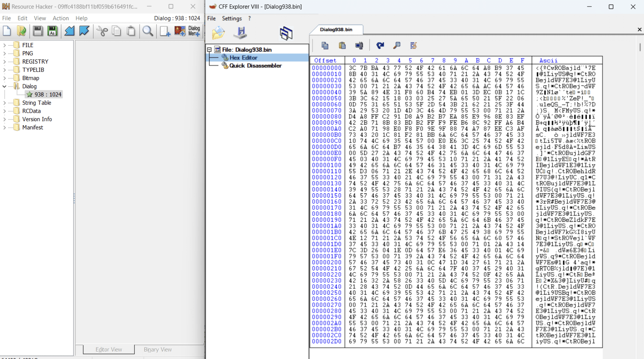Screen dimensions: 644x359
Task: Click the Find magnifier in the hex editor toolbar
Action: pos(397,46)
